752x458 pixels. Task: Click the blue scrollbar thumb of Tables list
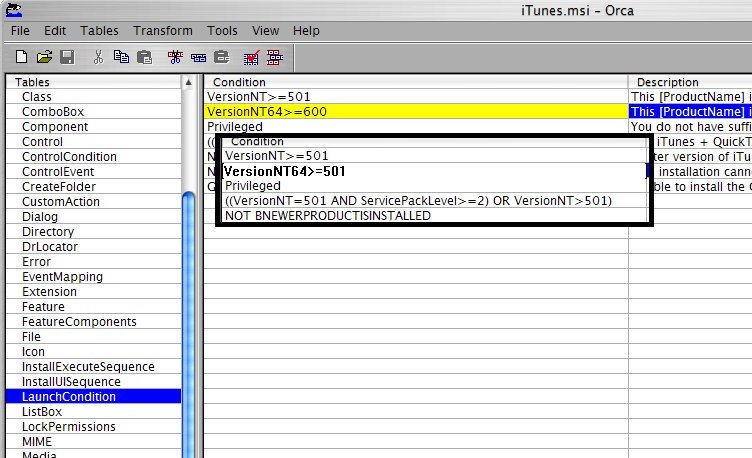pos(189,324)
